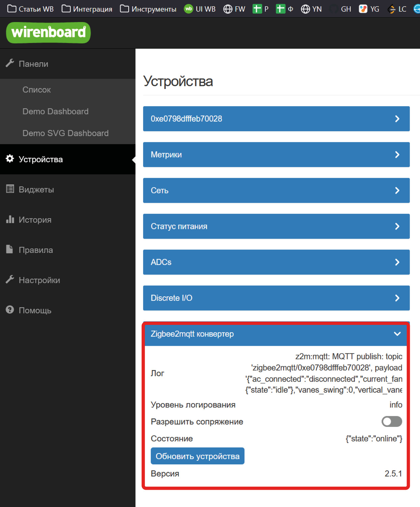Open the Статьи WB bookmarks folder

[x=31, y=9]
